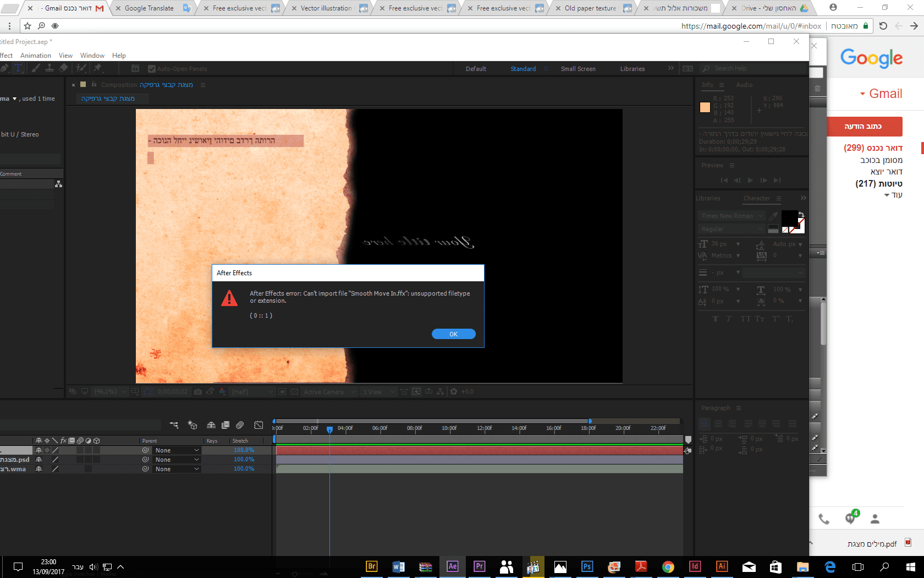Click the snapshot camera icon in the viewer
This screenshot has width=924, height=578.
coord(198,392)
